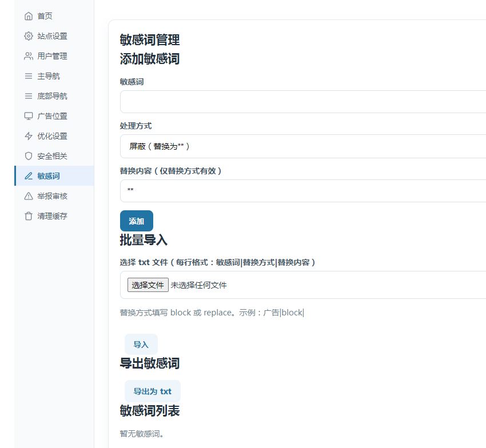Click the 导出为 txt button

153,391
